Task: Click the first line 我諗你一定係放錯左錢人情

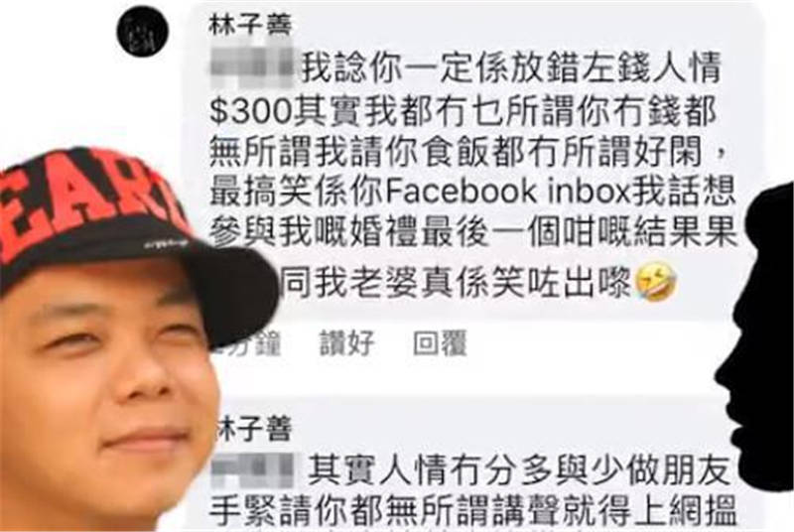Action: tap(511, 68)
